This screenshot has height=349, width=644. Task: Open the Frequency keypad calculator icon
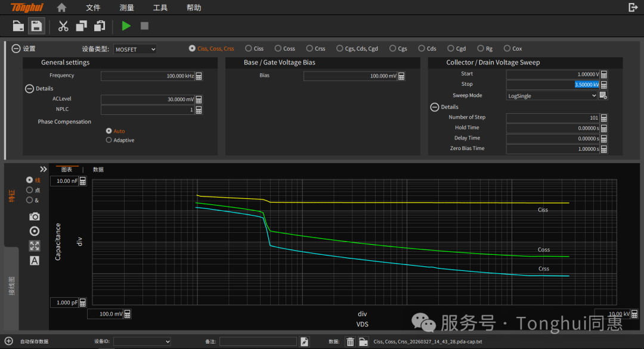coord(199,76)
